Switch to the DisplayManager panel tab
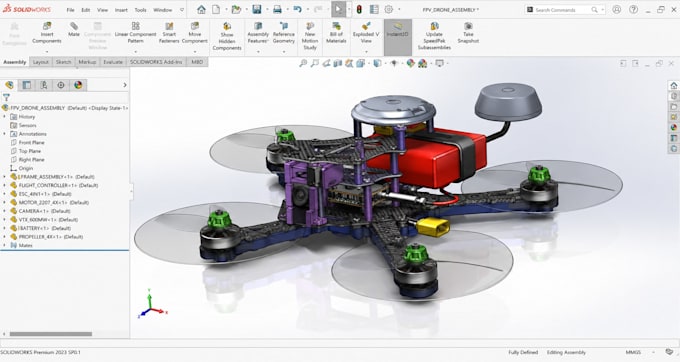 click(x=78, y=85)
